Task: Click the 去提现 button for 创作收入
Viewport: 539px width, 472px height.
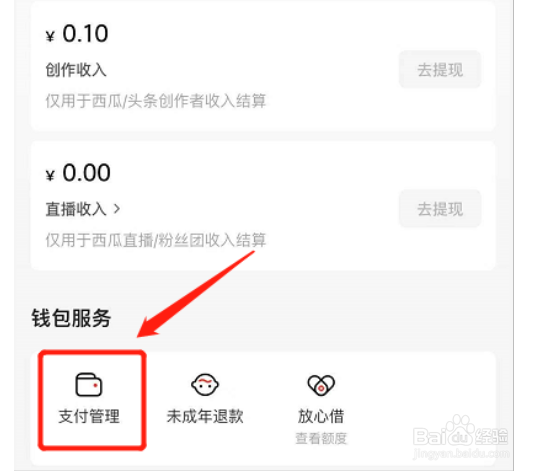Action: [x=440, y=69]
